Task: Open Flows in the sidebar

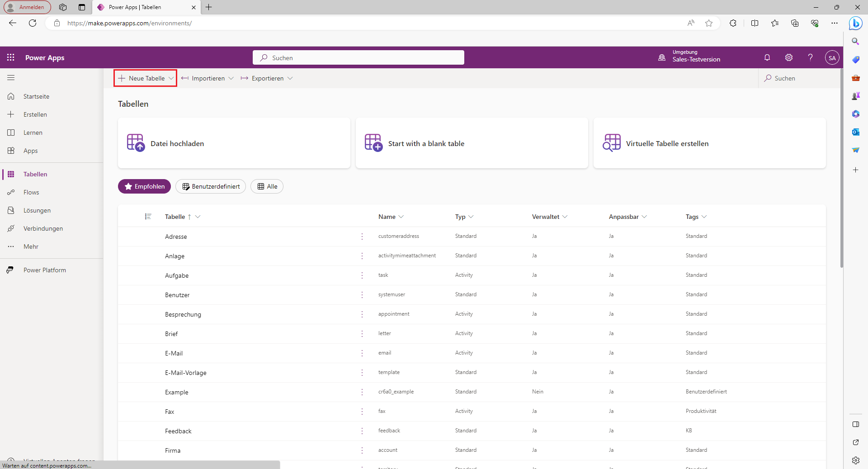Action: (x=52, y=192)
